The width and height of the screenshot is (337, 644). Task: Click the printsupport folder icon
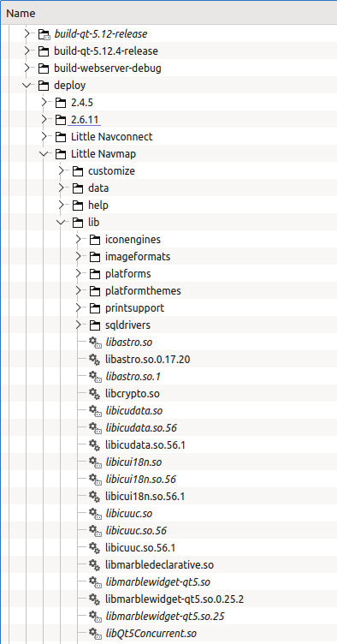pyautogui.click(x=95, y=308)
